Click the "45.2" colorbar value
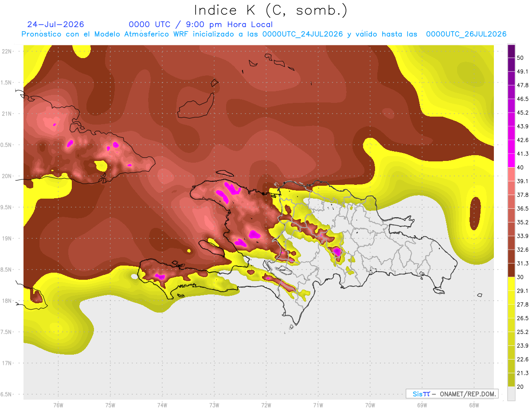The height and width of the screenshot is (411, 532). [522, 113]
